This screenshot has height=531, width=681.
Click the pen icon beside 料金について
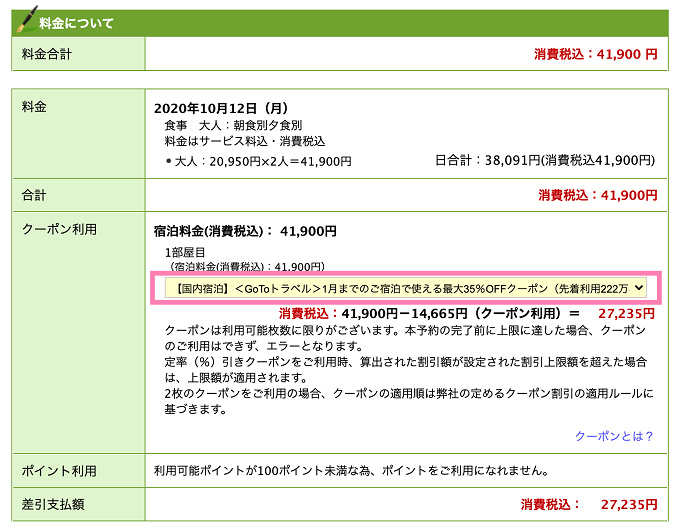[x=26, y=20]
